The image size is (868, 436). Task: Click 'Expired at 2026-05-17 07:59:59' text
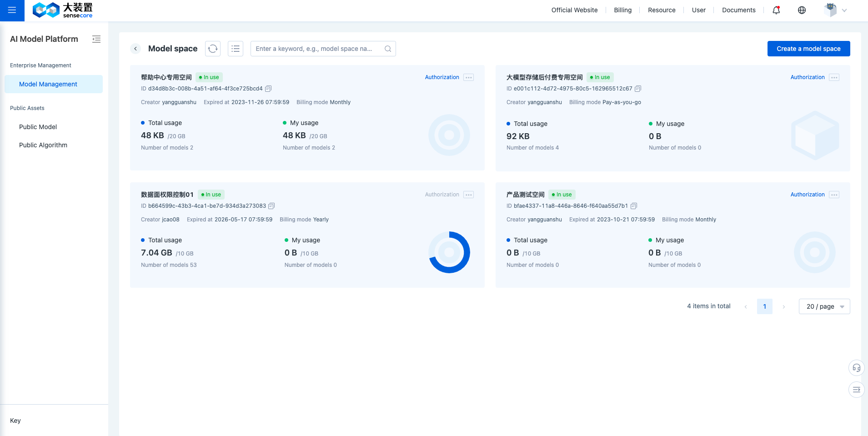click(x=230, y=220)
